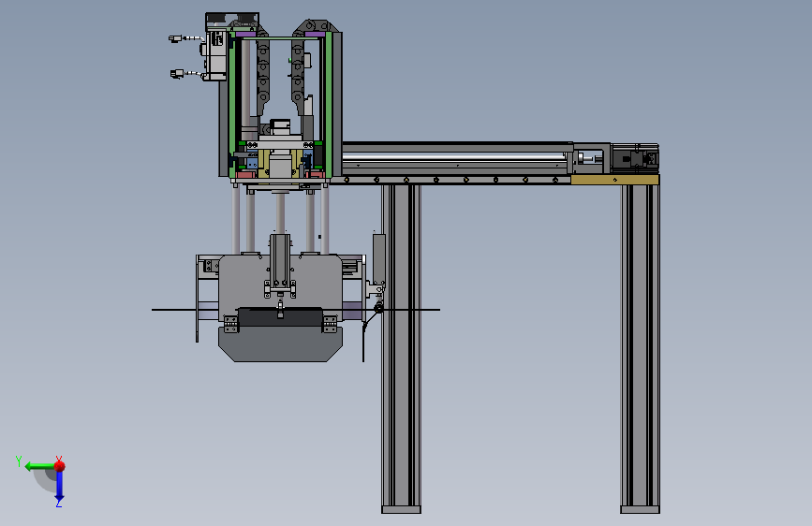Select the base foot of left column
Viewport: 812px width, 526px height.
click(402, 510)
